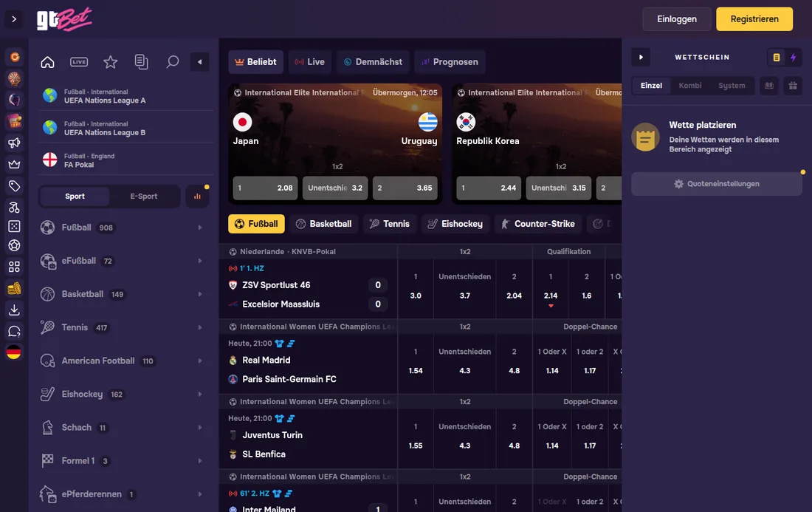812x512 pixels.
Task: Select Einzel bet type
Action: point(651,86)
